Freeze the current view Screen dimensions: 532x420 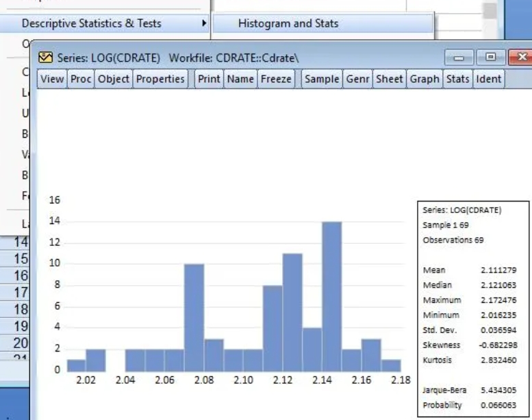click(x=276, y=79)
